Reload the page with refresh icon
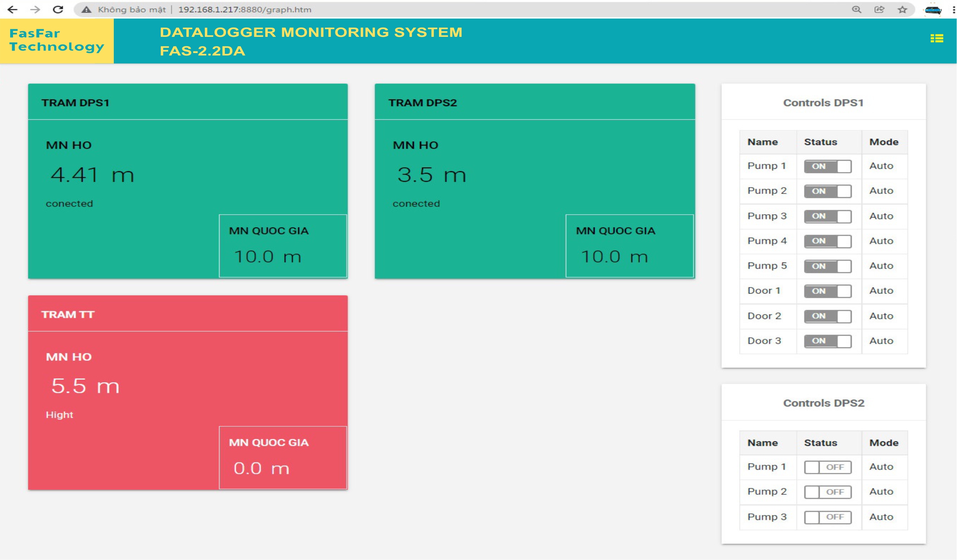This screenshot has width=957, height=560. tap(58, 9)
